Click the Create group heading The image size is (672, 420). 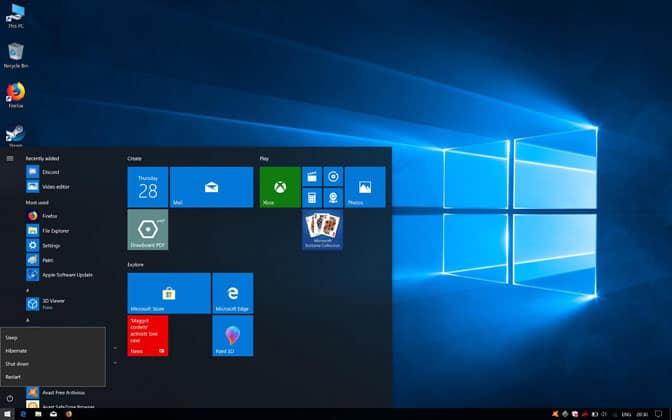click(134, 159)
